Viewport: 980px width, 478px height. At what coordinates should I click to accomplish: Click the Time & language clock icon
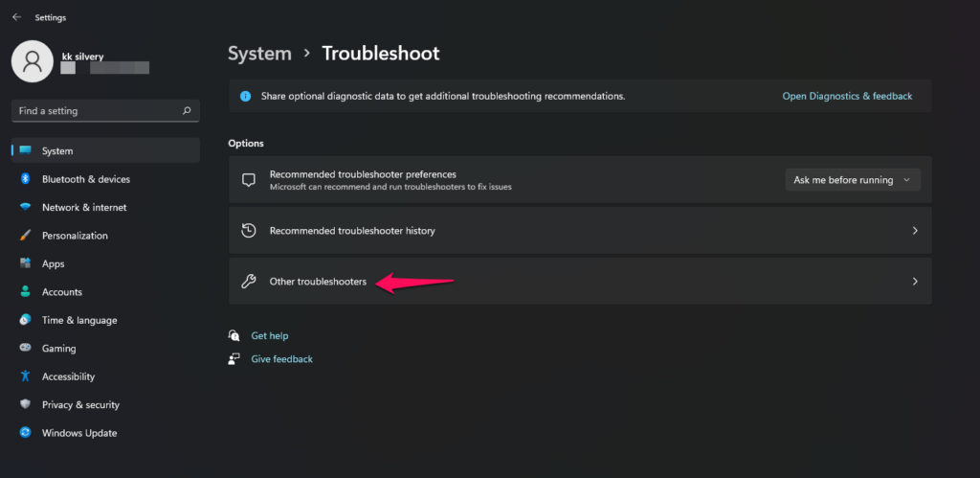click(x=25, y=320)
